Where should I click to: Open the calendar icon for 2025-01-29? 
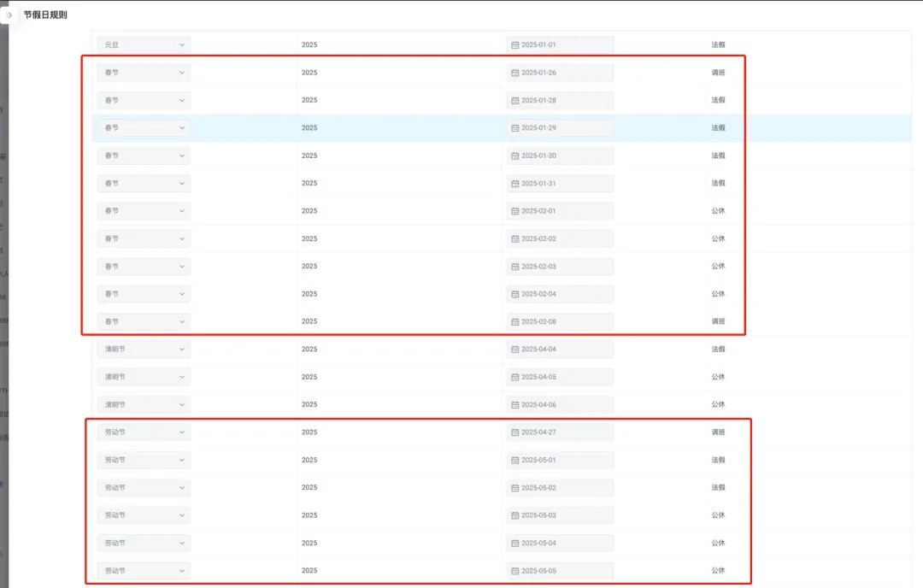pos(514,128)
